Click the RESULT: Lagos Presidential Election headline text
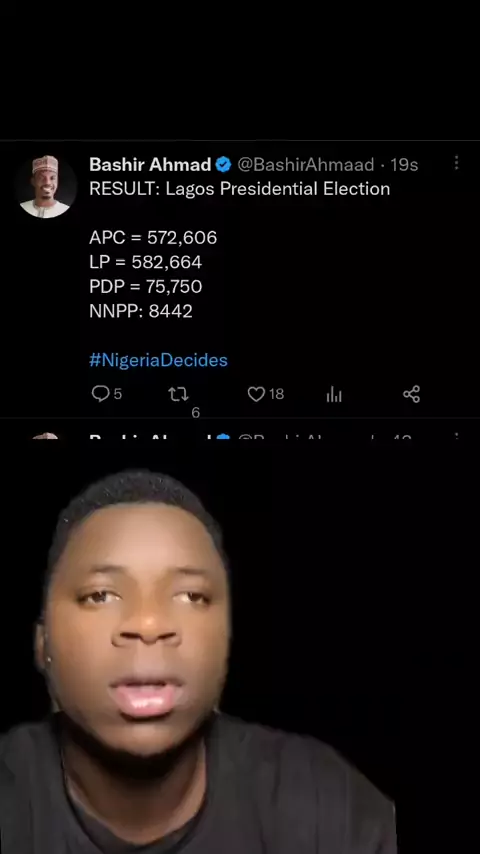The height and width of the screenshot is (854, 480). [239, 189]
